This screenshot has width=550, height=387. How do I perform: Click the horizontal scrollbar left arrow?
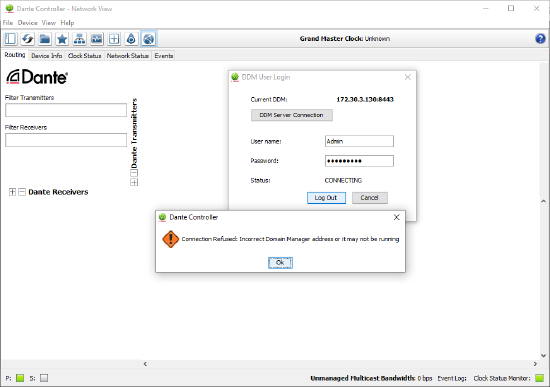145,364
